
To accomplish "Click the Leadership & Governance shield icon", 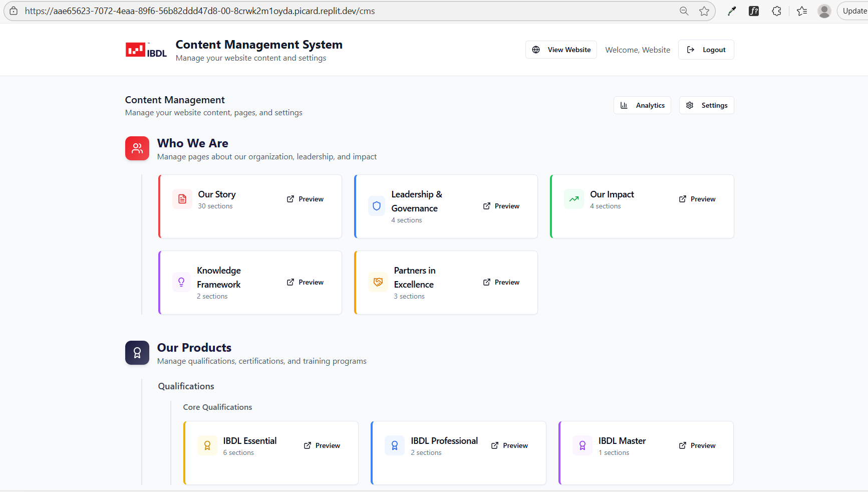I will tap(377, 206).
